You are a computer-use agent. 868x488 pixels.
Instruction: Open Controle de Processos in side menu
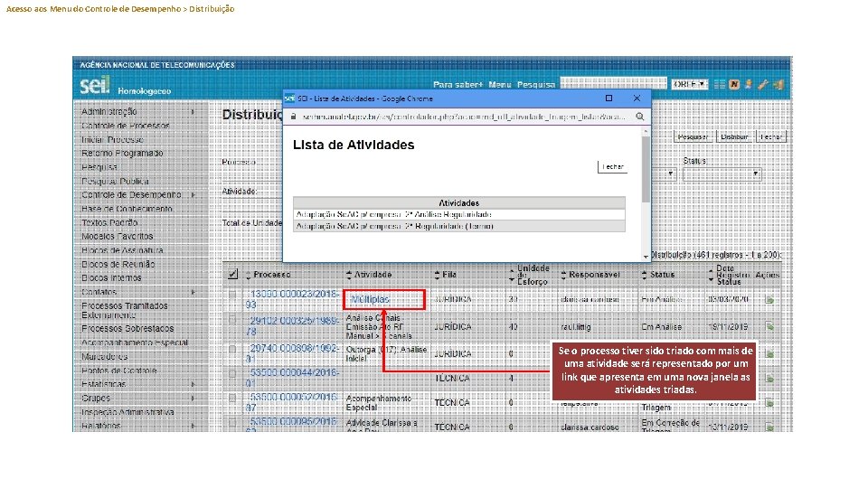(126, 126)
